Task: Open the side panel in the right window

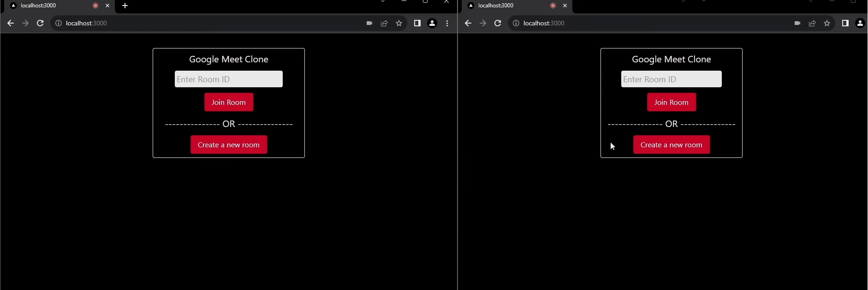Action: point(845,23)
